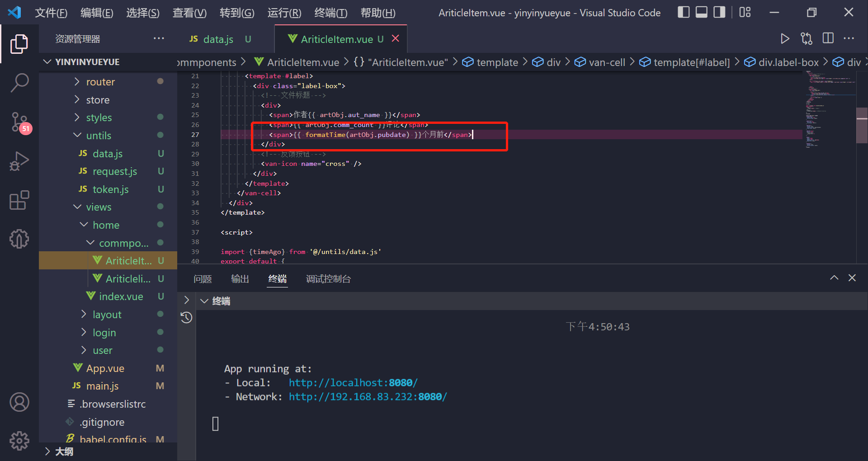This screenshot has height=461, width=868.
Task: Open the Extensions view
Action: pyautogui.click(x=19, y=200)
